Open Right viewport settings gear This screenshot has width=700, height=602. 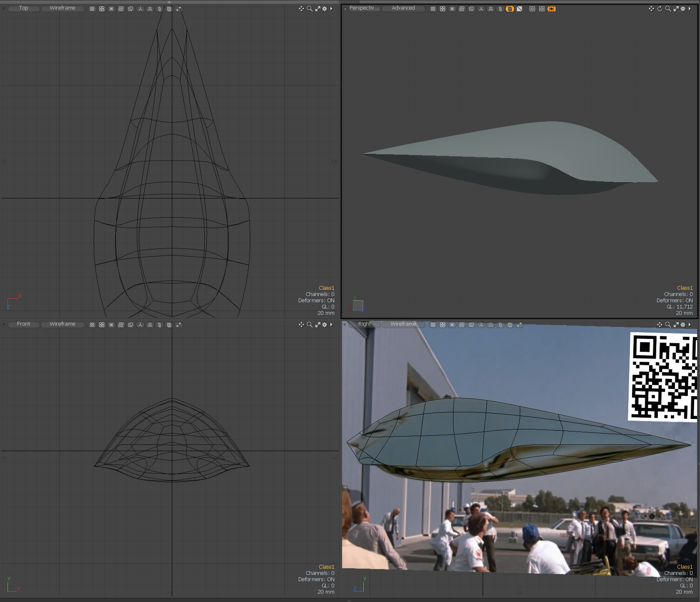(683, 325)
